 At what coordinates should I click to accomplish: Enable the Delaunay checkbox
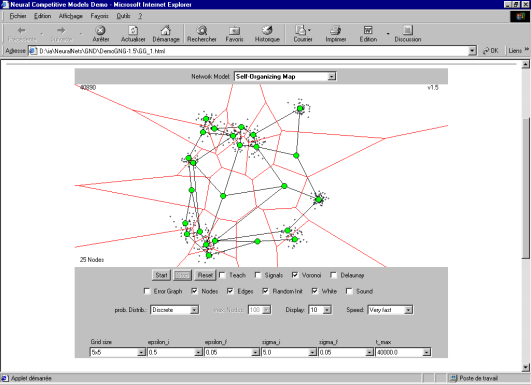(x=334, y=275)
